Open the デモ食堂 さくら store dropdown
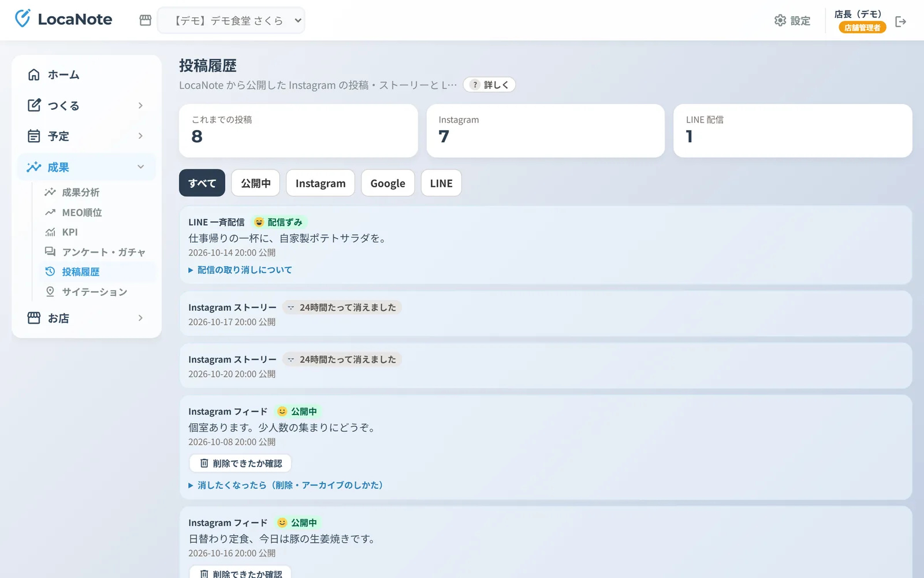The width and height of the screenshot is (924, 578). point(231,20)
